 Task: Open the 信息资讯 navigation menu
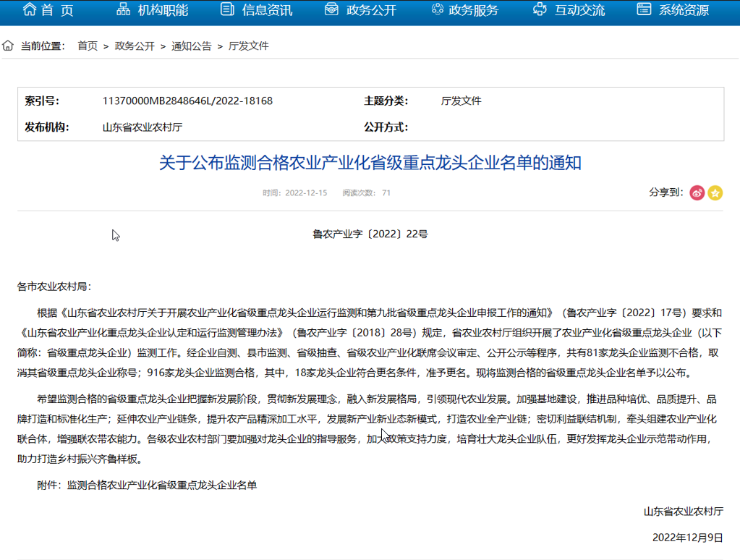tap(267, 10)
